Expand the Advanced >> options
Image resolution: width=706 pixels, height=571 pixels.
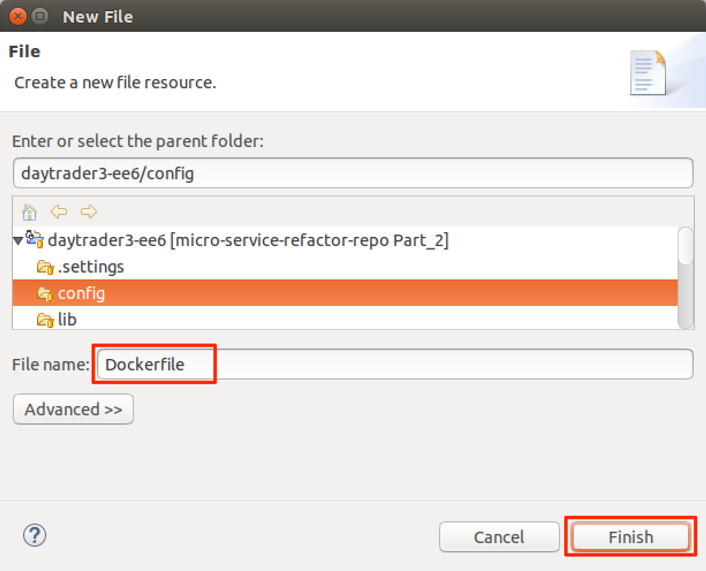(x=73, y=409)
